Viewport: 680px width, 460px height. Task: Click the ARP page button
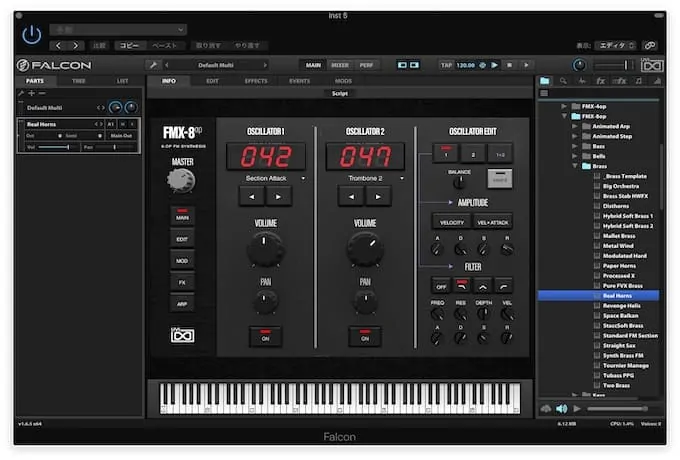point(182,304)
